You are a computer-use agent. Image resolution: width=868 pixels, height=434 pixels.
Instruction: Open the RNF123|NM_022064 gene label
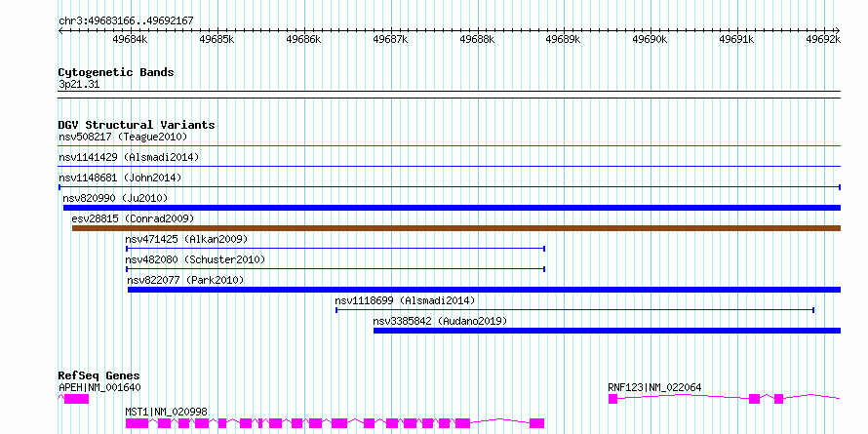point(654,387)
